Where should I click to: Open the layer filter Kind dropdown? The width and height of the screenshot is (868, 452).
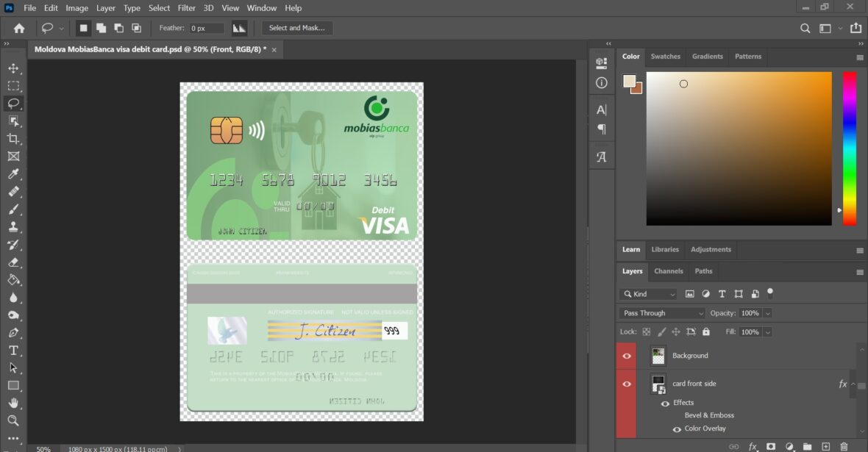tap(648, 294)
